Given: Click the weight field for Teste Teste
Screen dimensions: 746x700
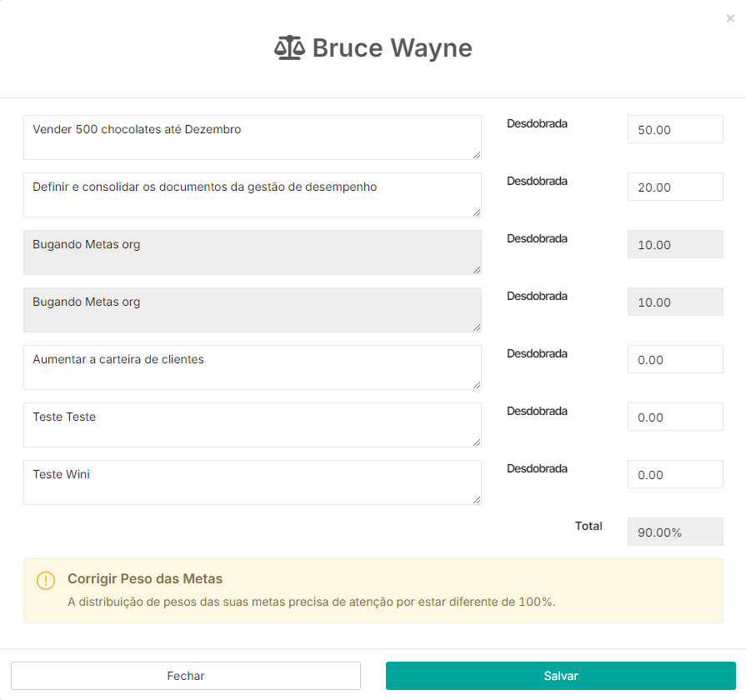Looking at the screenshot, I should coord(675,417).
